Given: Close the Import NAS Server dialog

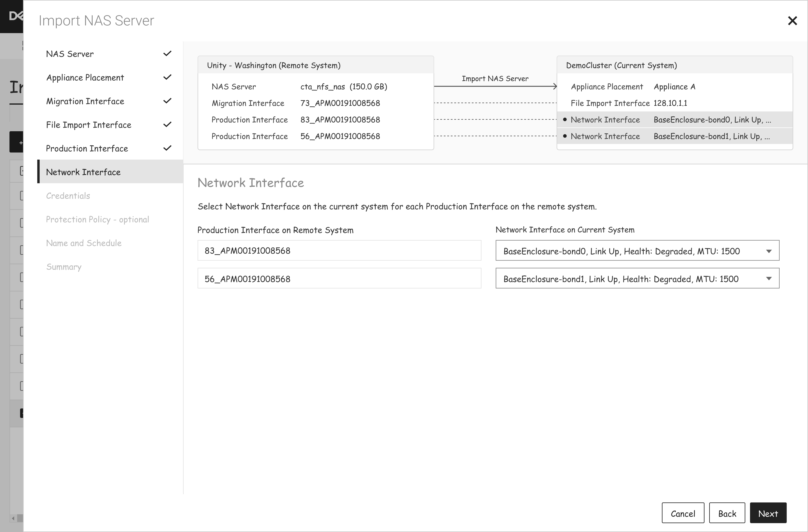Looking at the screenshot, I should (x=792, y=21).
